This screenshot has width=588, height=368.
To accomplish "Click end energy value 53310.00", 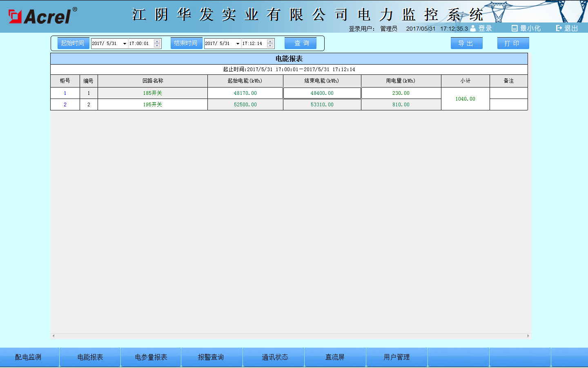I will (x=322, y=105).
